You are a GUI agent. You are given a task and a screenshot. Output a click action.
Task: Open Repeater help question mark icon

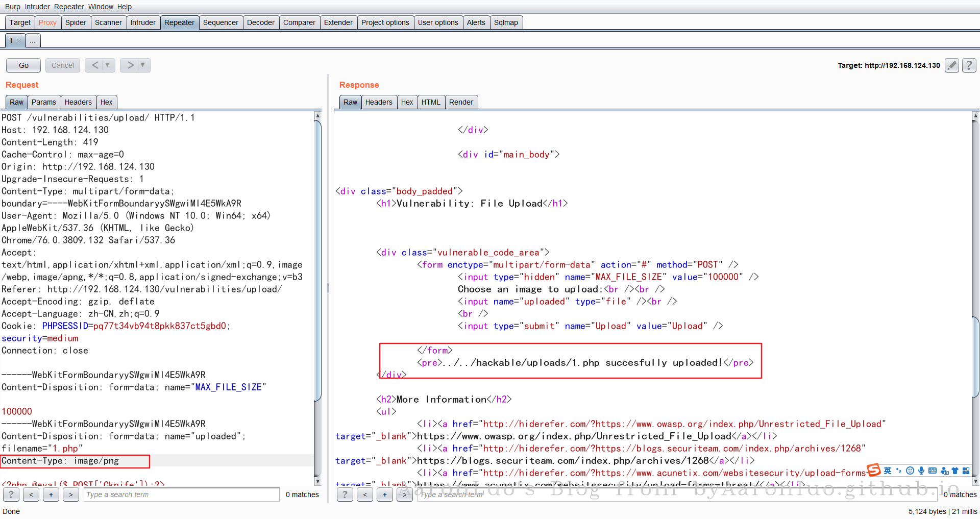[x=969, y=65]
